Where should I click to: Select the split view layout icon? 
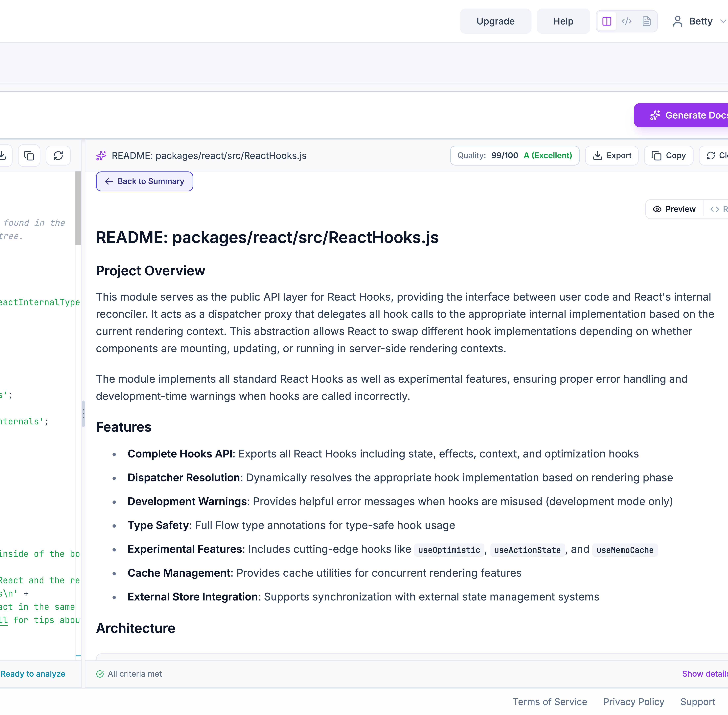607,21
